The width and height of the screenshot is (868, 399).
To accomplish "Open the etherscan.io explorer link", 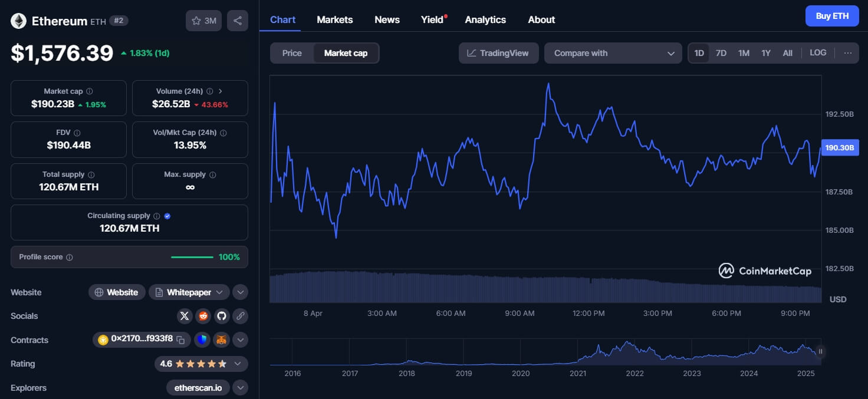I will point(198,388).
